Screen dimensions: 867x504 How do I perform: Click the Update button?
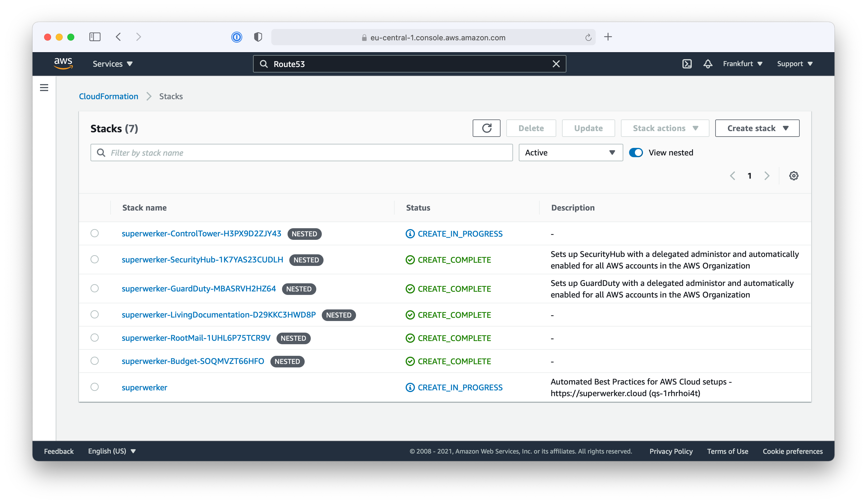point(588,128)
